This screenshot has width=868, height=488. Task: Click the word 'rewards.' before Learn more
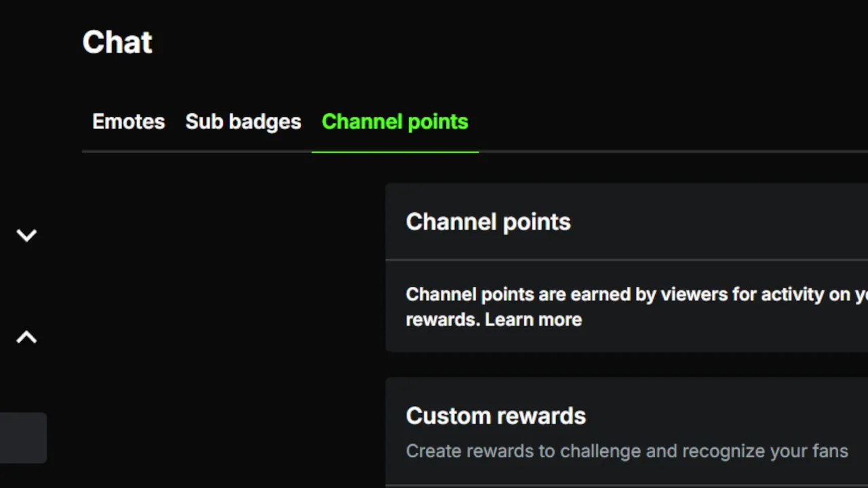[x=442, y=320]
